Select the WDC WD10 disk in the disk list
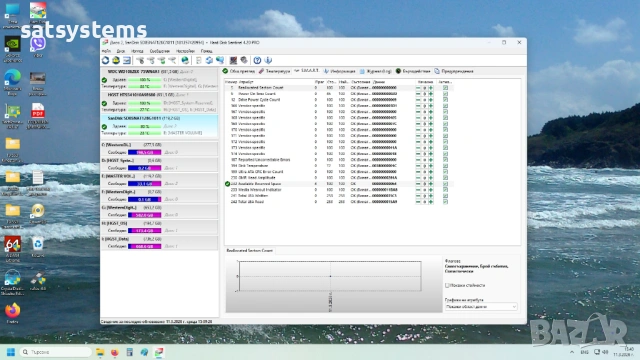 click(159, 79)
